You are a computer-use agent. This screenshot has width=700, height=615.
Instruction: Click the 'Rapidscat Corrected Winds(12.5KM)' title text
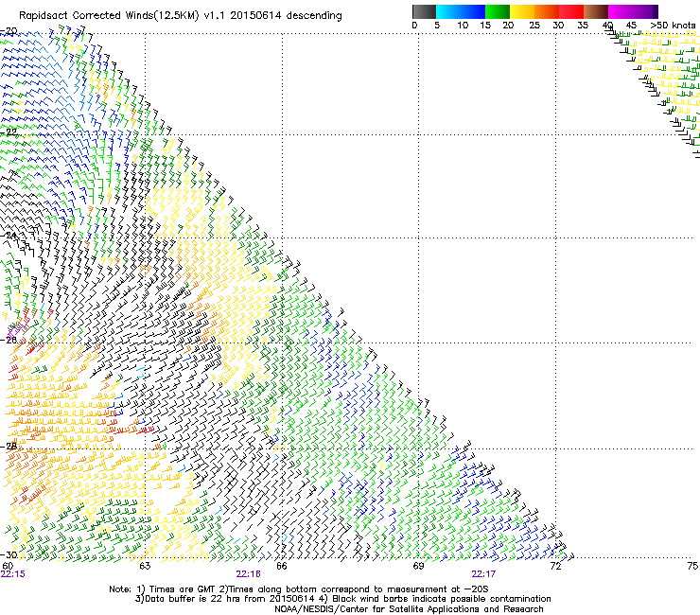tap(109, 16)
